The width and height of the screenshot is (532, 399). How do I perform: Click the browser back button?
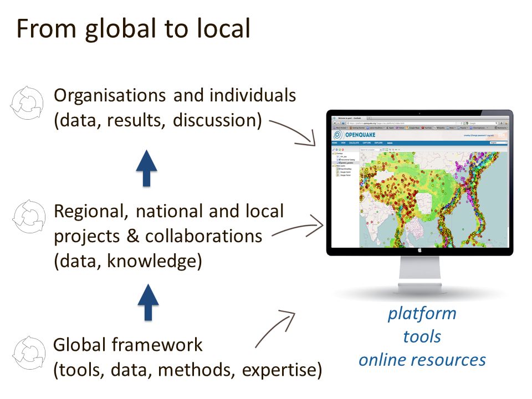335,123
